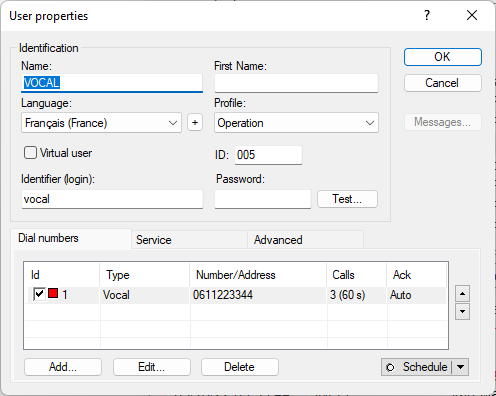The height and width of the screenshot is (396, 496).
Task: Toggle the Virtual user checkbox
Action: tap(30, 153)
